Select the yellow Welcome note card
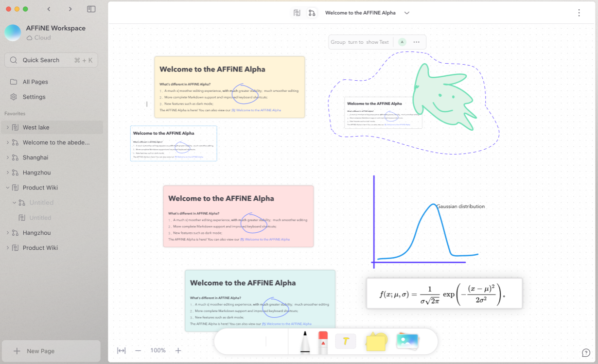598x364 pixels. pyautogui.click(x=229, y=87)
